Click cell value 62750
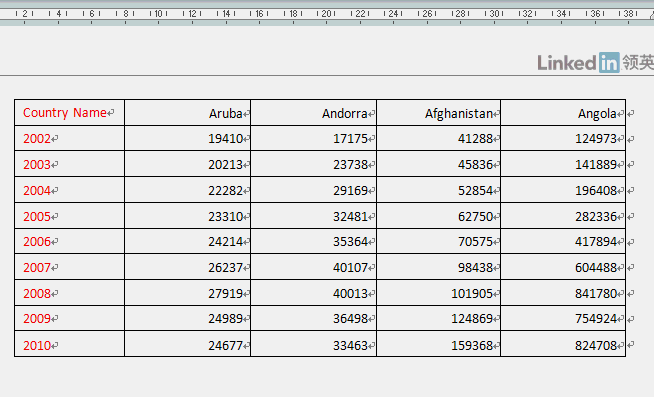 [x=475, y=216]
